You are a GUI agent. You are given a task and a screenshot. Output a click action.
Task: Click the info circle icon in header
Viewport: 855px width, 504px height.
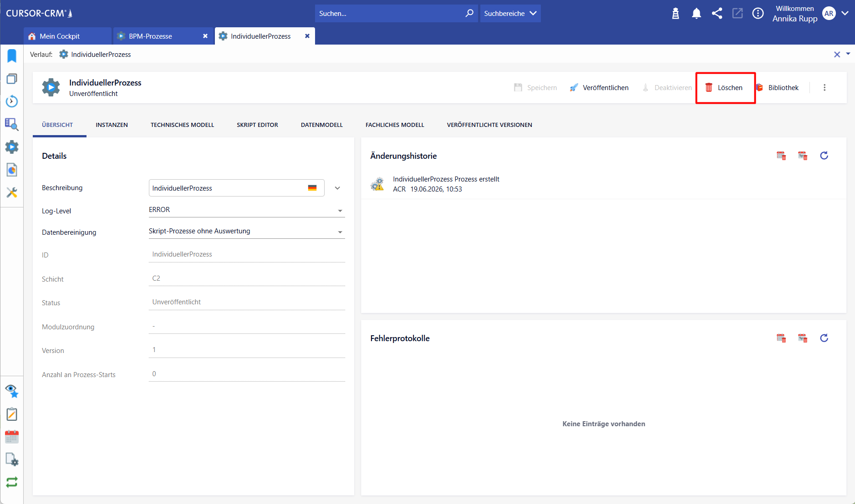coord(758,14)
